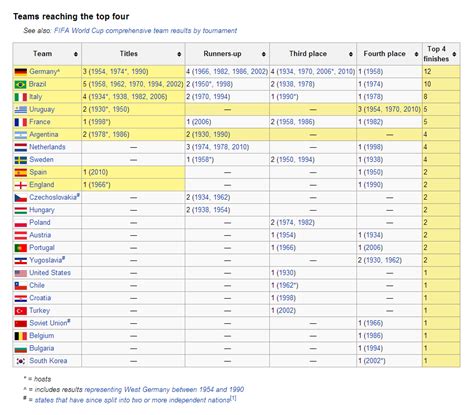
Task: Click the Germany flag icon
Action: [x=21, y=72]
